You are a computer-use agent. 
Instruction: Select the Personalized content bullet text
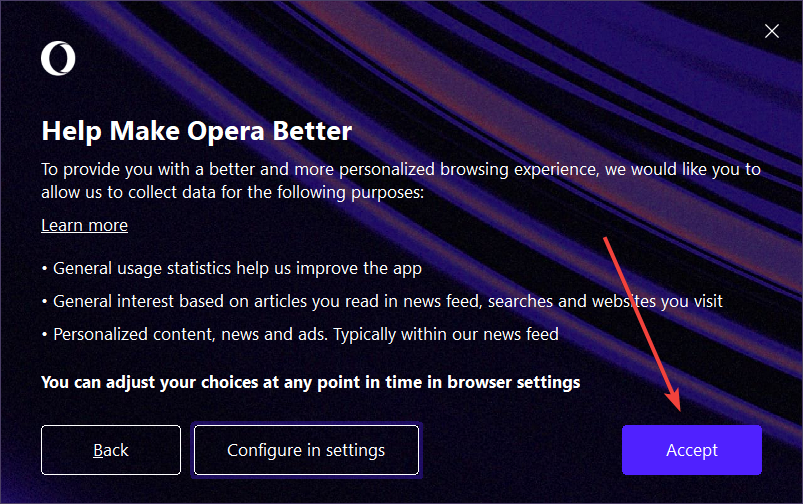click(x=300, y=334)
